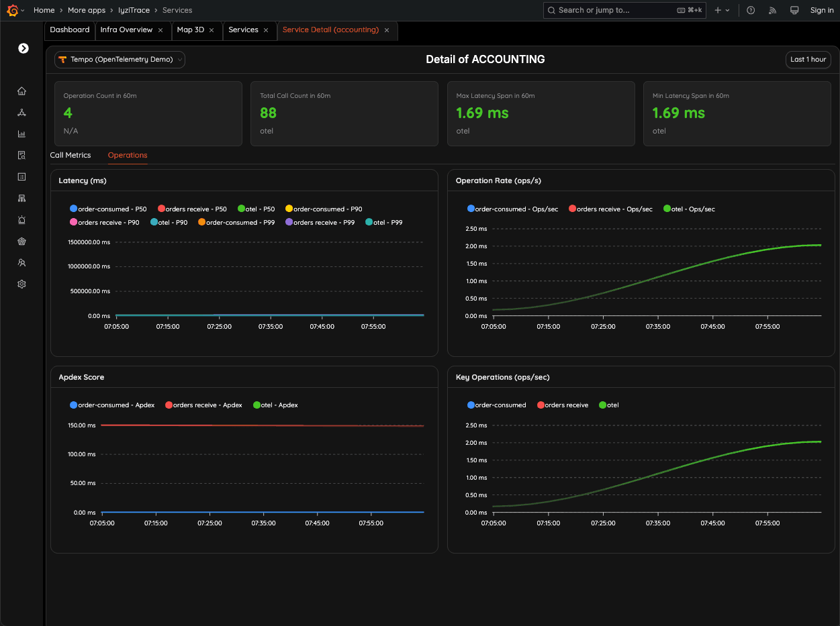Open the infrastructure nodes icon in sidebar
The image size is (840, 626).
21,198
